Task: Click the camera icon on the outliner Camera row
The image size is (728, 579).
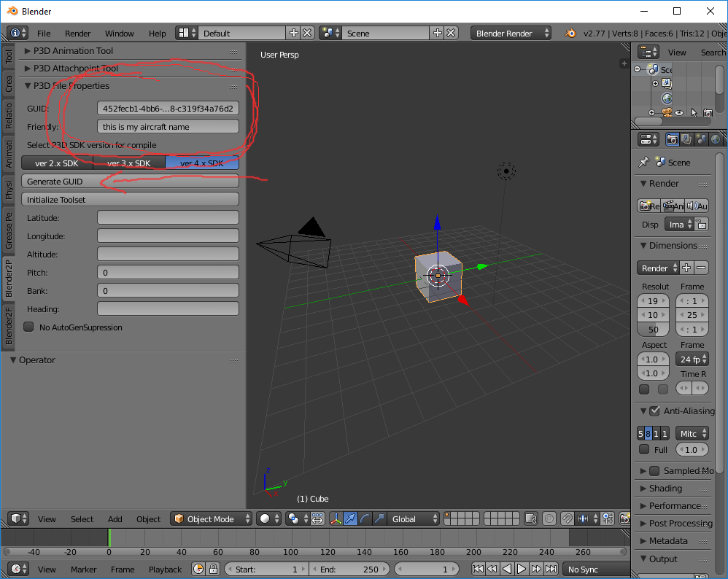Action: (x=708, y=114)
